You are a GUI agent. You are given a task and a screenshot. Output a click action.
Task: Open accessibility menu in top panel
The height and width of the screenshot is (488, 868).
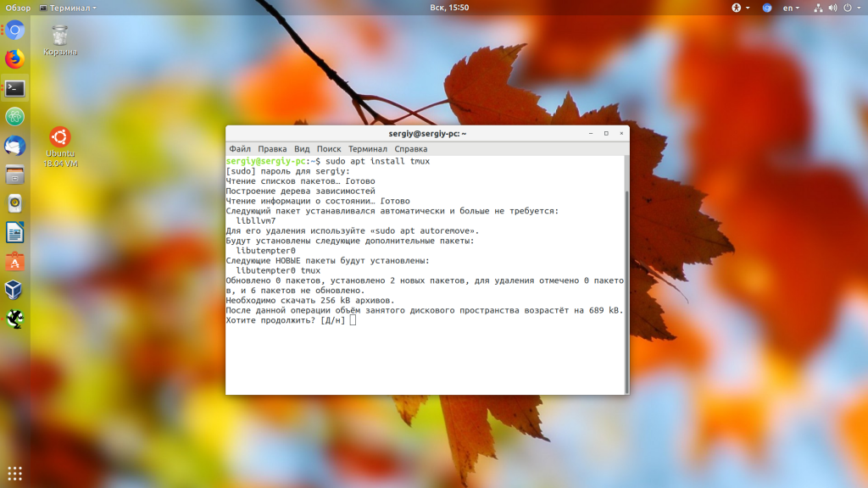740,8
